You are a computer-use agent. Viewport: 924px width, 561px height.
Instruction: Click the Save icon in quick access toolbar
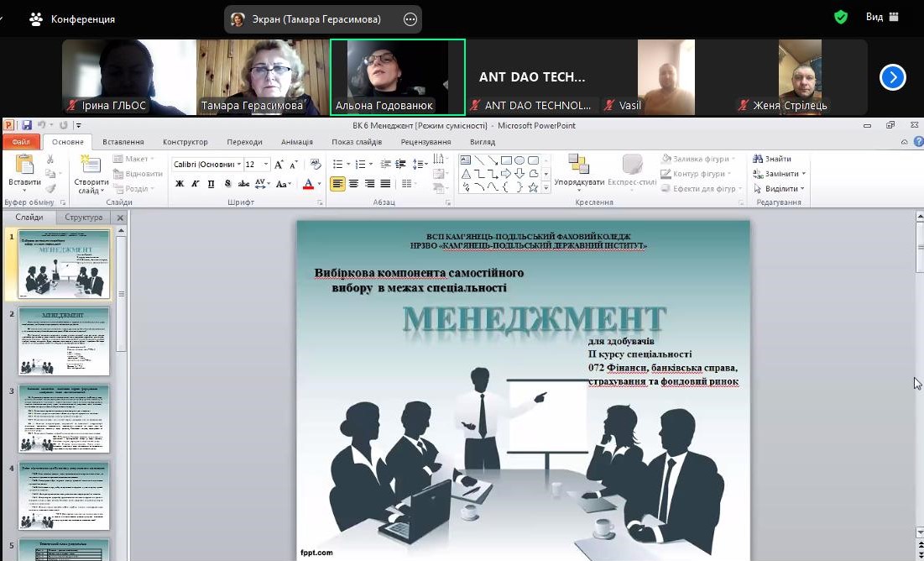click(27, 125)
